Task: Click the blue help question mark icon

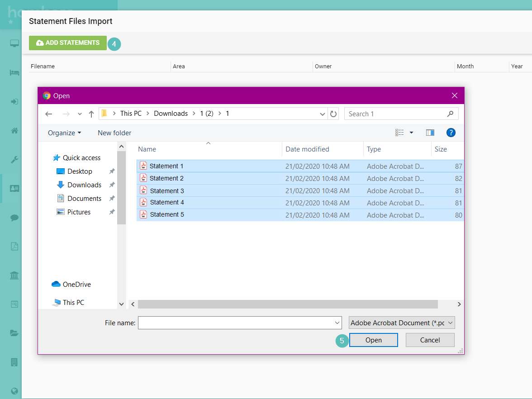Action: pos(451,133)
